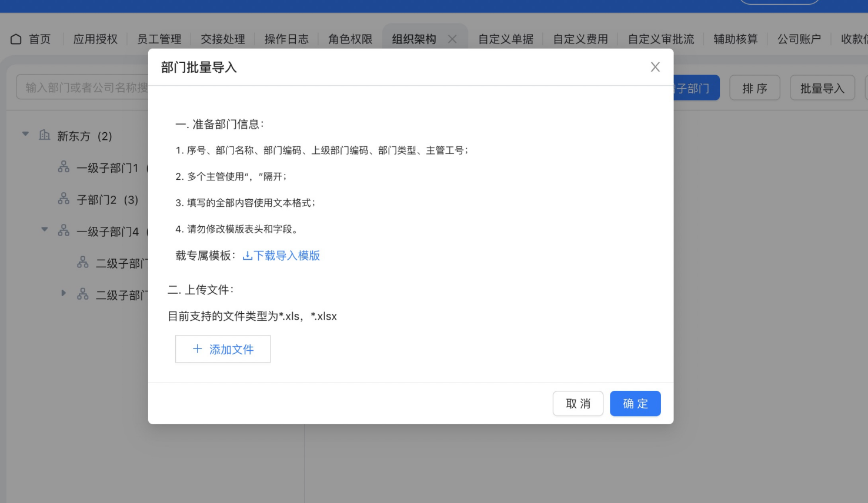The height and width of the screenshot is (503, 868).
Task: Expand the collapsed 二级子部门 tree node
Action: point(64,293)
